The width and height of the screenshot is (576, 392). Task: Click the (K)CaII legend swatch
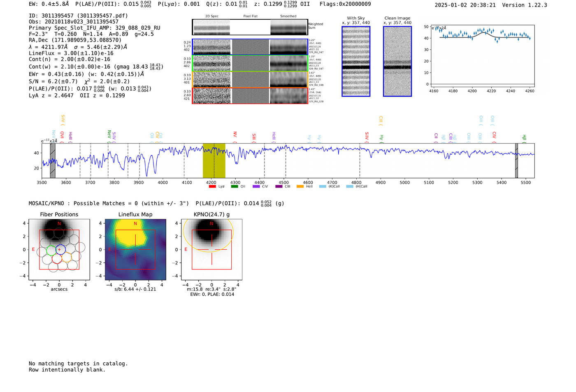point(323,186)
